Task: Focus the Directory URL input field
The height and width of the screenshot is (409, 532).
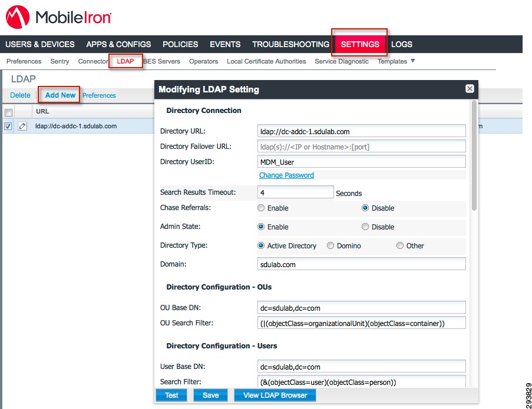Action: pyautogui.click(x=361, y=131)
